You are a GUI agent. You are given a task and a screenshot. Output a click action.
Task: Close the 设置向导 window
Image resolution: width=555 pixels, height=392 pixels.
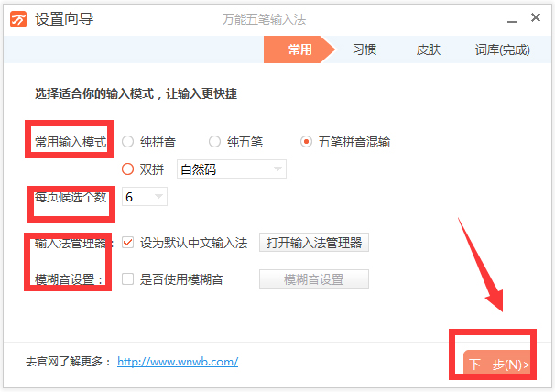(x=536, y=17)
